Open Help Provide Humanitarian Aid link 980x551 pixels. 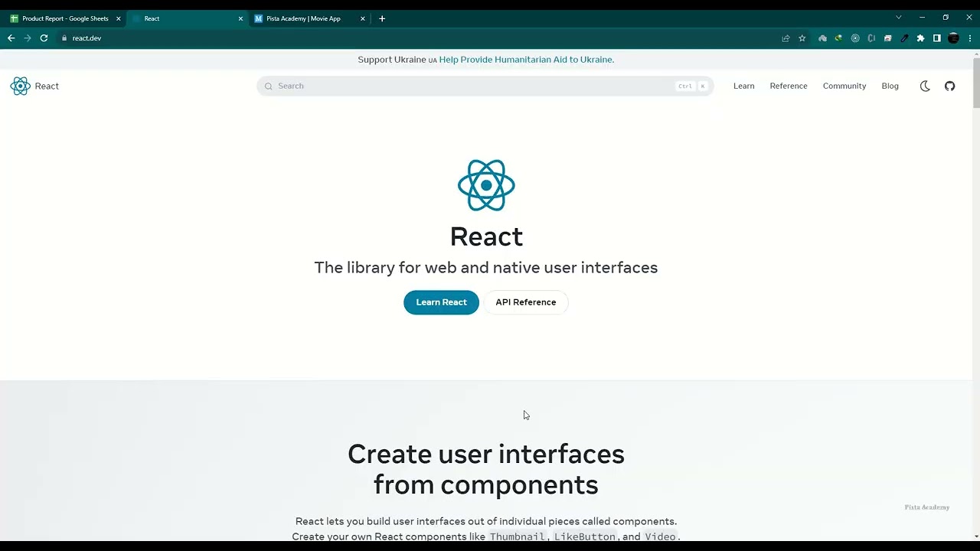(x=527, y=60)
